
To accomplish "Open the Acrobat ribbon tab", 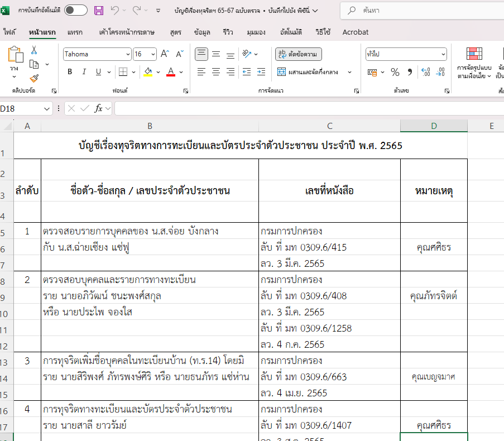I will (355, 32).
